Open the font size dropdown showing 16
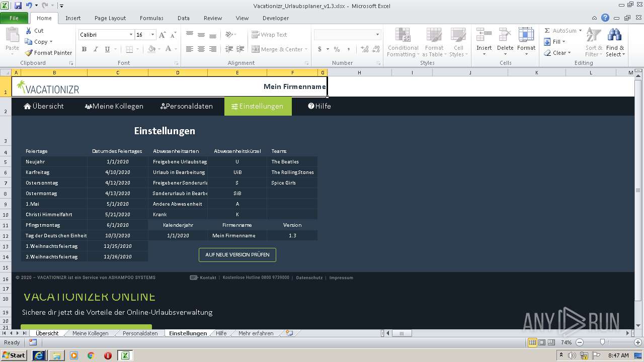The width and height of the screenshot is (644, 362). [x=153, y=35]
